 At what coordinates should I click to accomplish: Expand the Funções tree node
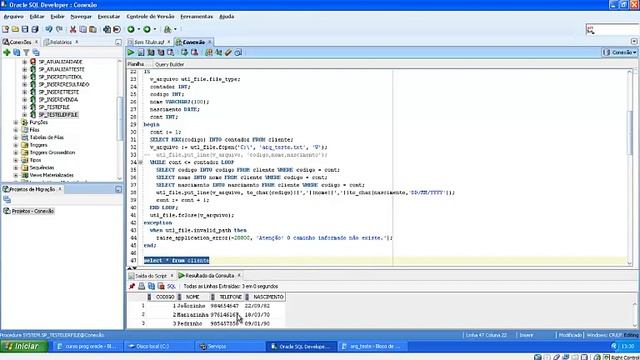(x=16, y=122)
